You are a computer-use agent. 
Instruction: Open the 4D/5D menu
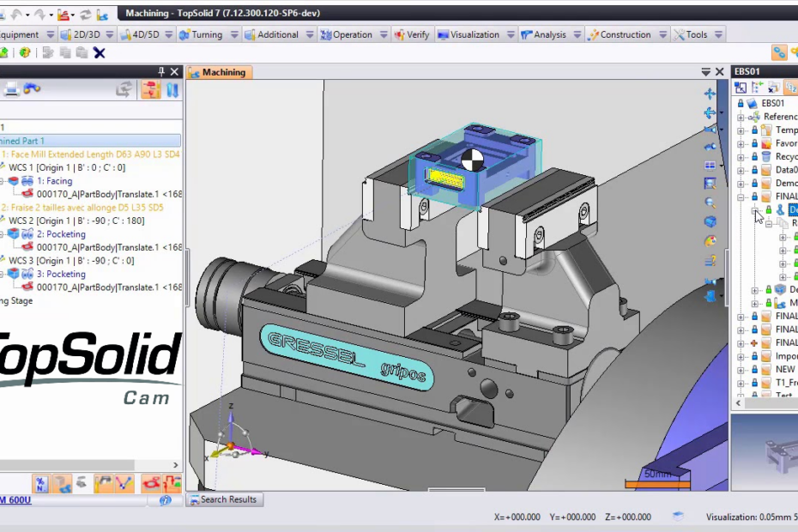146,34
